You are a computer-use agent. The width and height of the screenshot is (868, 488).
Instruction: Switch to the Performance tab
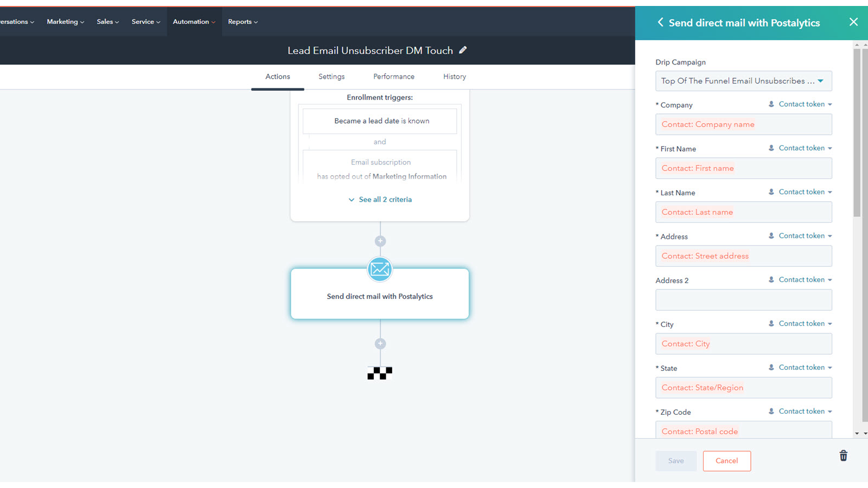tap(394, 76)
